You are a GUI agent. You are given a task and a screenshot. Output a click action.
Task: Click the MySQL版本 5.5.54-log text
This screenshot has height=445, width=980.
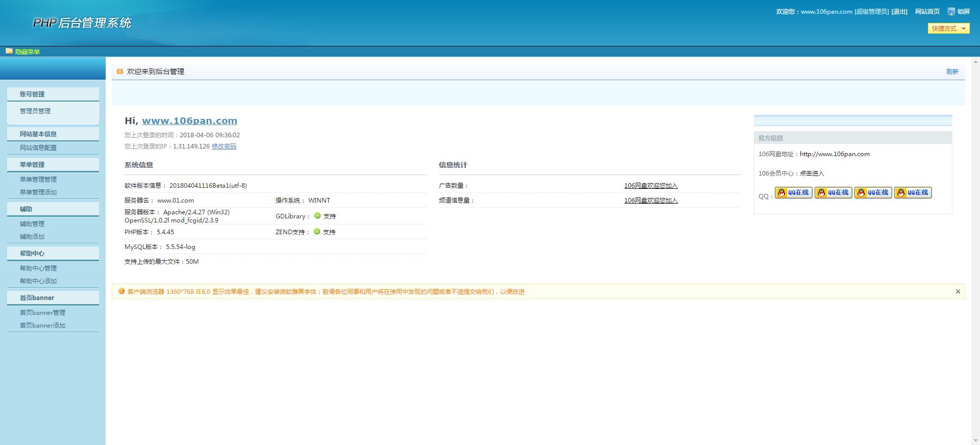pyautogui.click(x=160, y=246)
